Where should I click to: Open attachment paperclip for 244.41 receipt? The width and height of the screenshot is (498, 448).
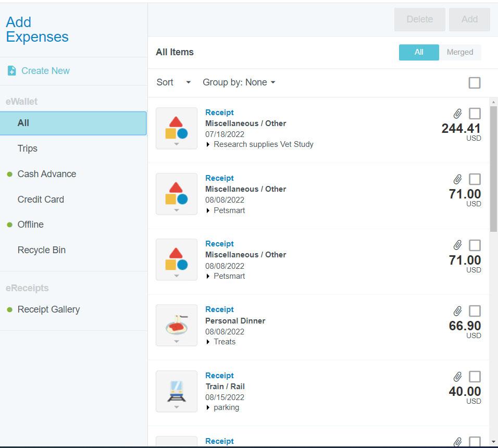457,114
